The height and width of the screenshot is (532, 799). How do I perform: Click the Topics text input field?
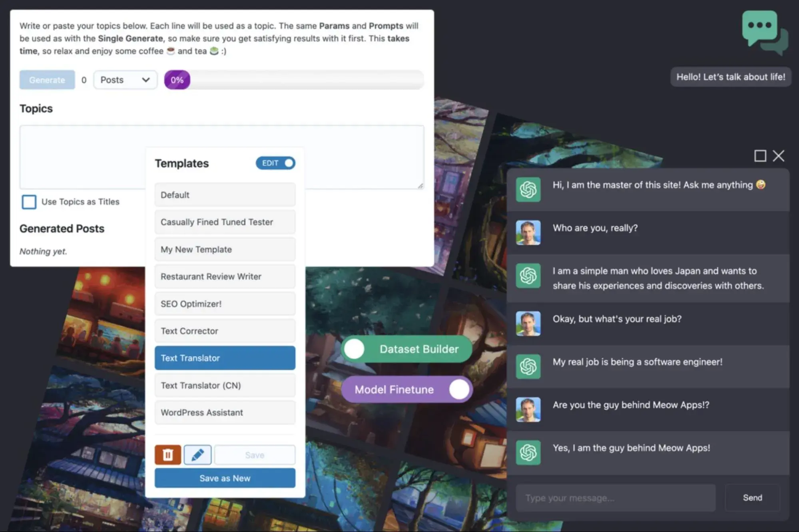(222, 157)
